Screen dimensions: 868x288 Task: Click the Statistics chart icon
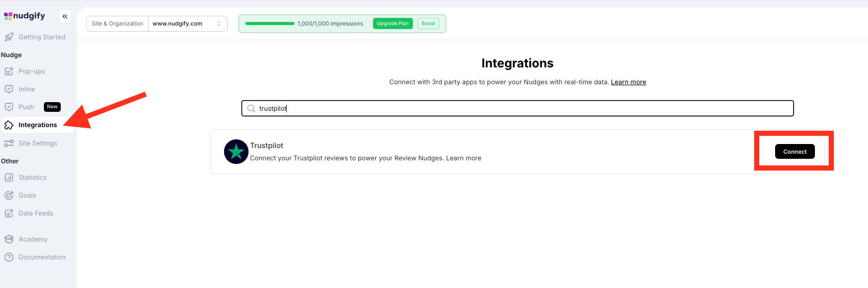tap(9, 177)
